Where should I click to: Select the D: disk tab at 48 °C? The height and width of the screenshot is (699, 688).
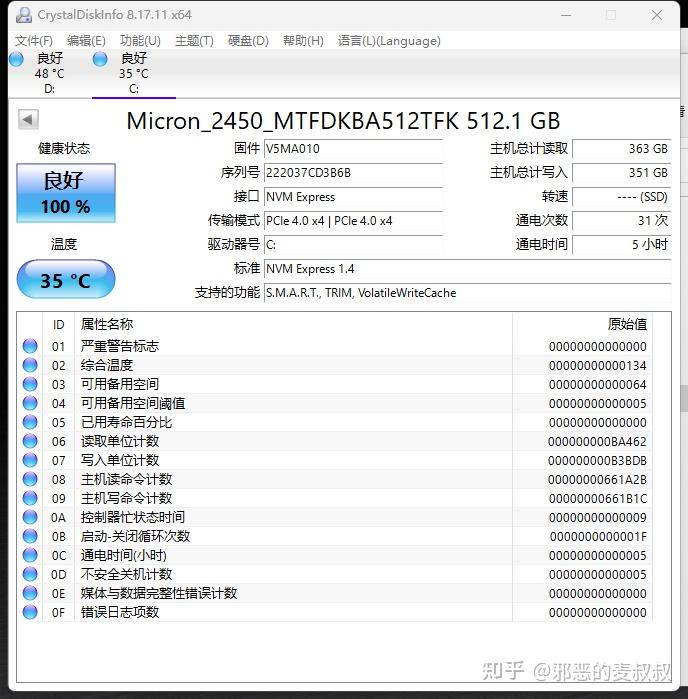49,74
